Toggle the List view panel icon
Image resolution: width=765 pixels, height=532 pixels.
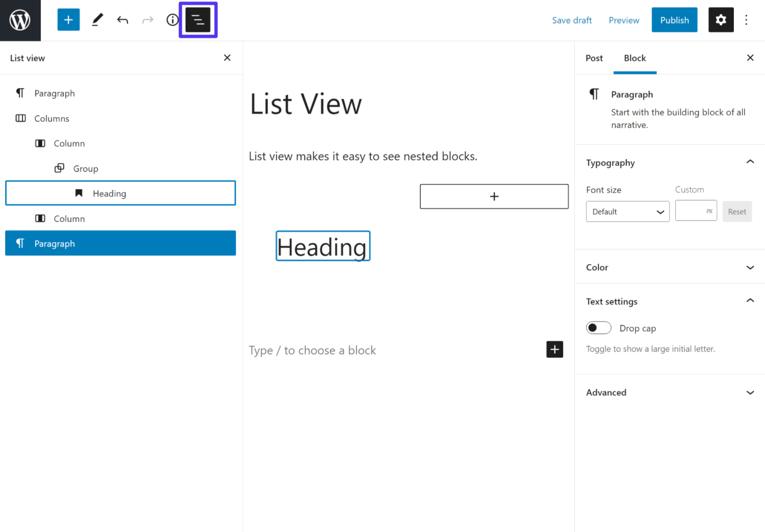[x=198, y=19]
